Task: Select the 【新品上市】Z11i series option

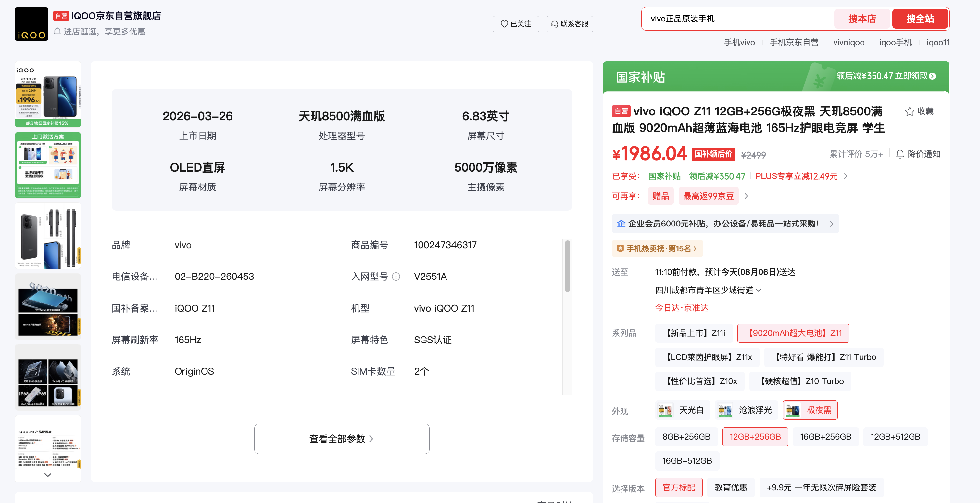Action: point(694,333)
